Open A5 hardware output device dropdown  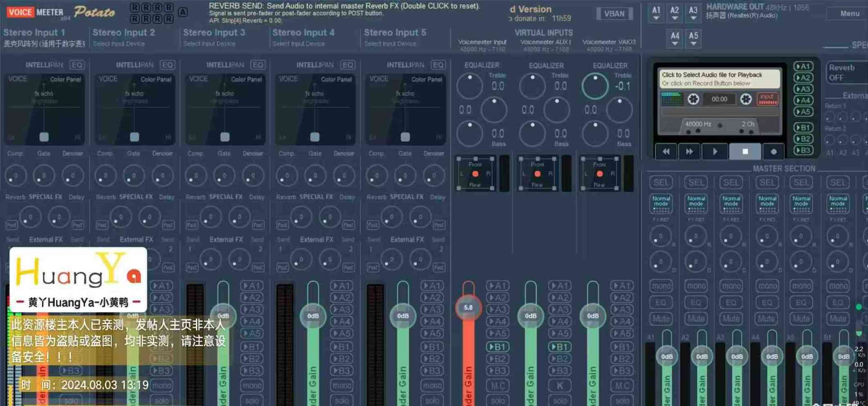point(693,38)
